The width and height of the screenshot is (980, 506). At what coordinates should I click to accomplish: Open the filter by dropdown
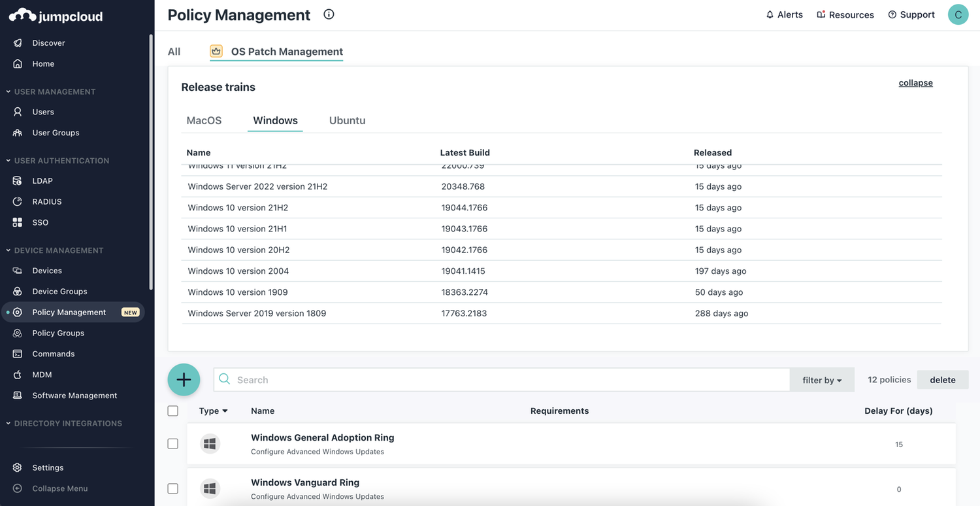822,380
